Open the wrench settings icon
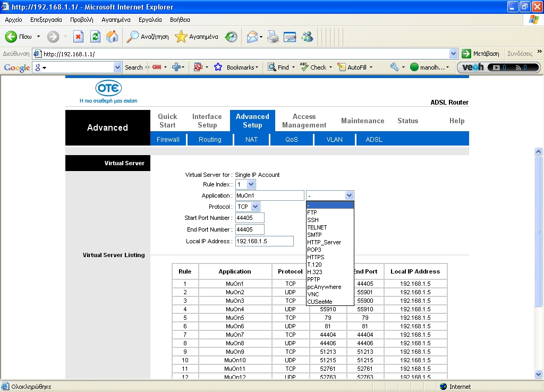Viewport: 544px width, 392px height. 394,67
